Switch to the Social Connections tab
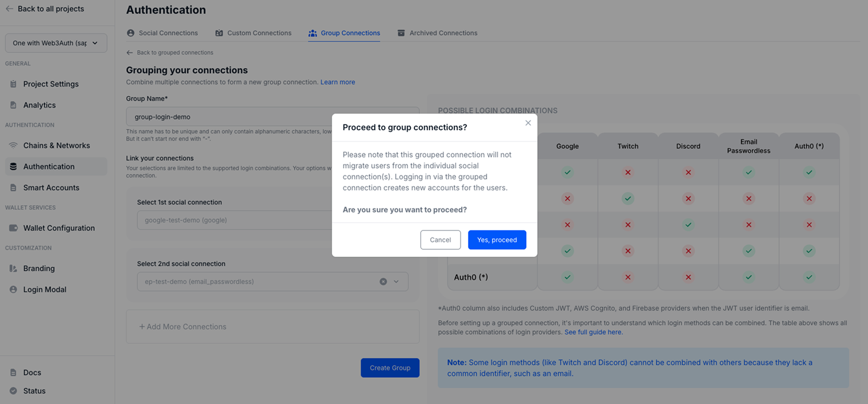This screenshot has width=868, height=404. pos(162,33)
